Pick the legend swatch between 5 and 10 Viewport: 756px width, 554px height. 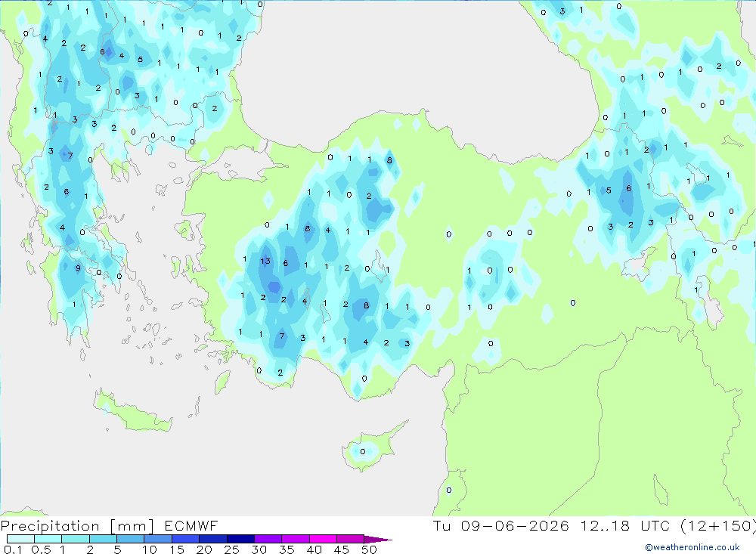tap(130, 539)
